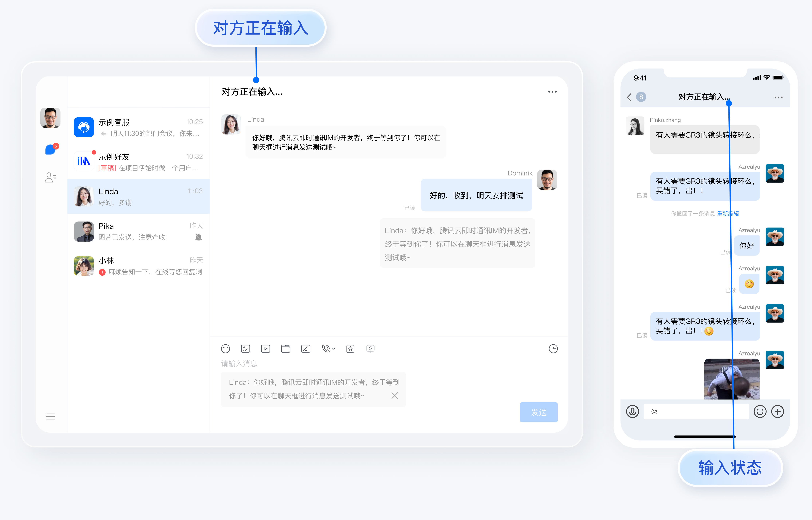Open the quick reply bubble icon

[370, 349]
